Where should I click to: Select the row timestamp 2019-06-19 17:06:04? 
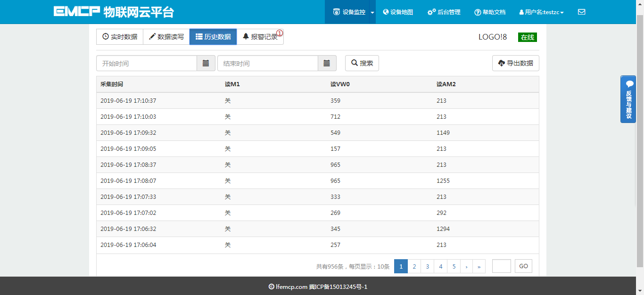coord(128,245)
